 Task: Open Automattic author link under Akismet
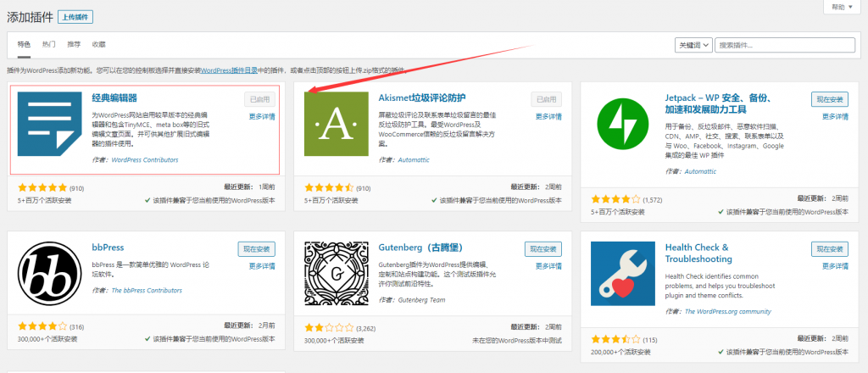tap(414, 160)
